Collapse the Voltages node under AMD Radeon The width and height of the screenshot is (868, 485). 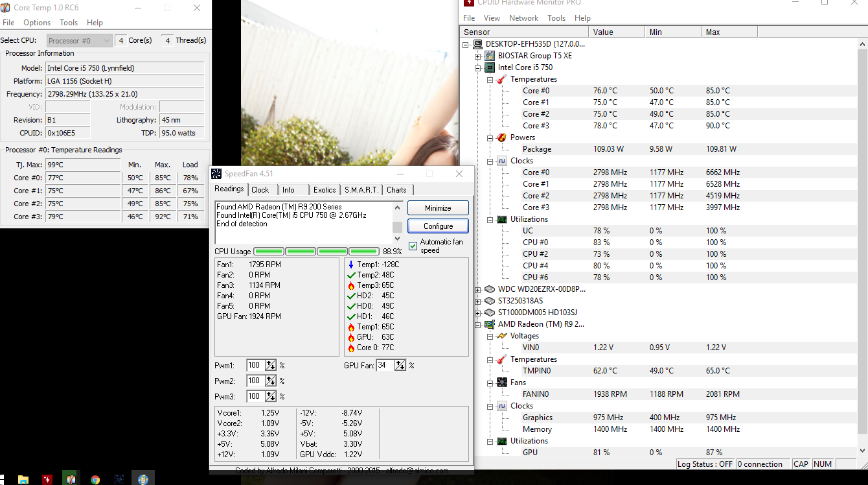click(x=490, y=336)
